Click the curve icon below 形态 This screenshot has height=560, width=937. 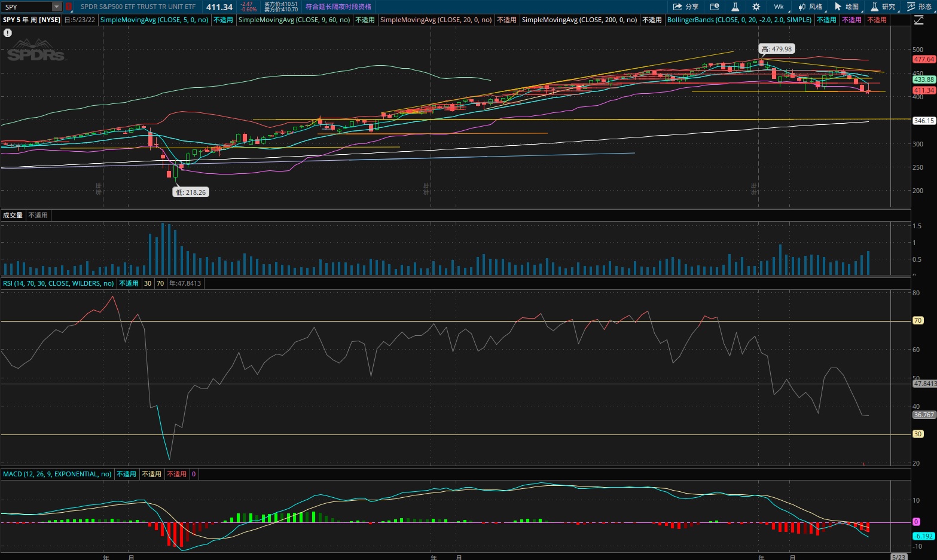coord(919,20)
